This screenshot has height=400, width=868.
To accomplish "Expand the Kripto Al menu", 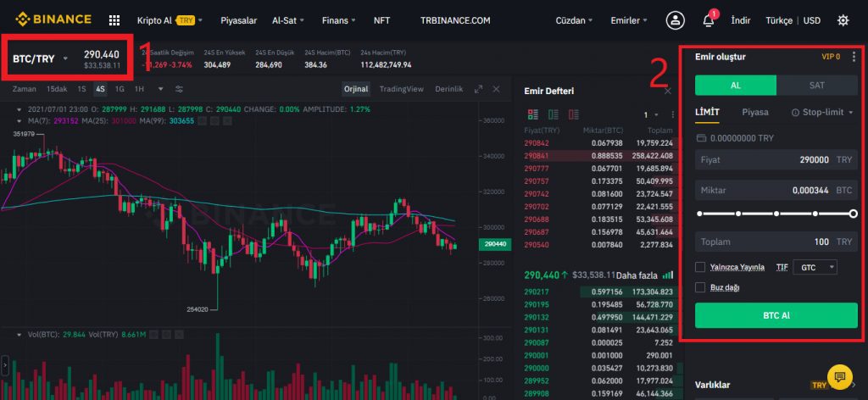I will click(x=170, y=20).
